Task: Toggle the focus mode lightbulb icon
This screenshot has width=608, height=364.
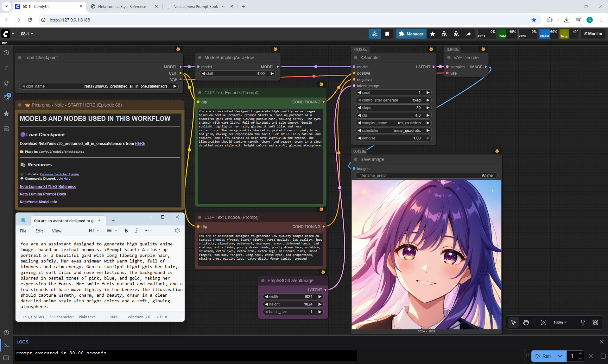Action: point(582,322)
